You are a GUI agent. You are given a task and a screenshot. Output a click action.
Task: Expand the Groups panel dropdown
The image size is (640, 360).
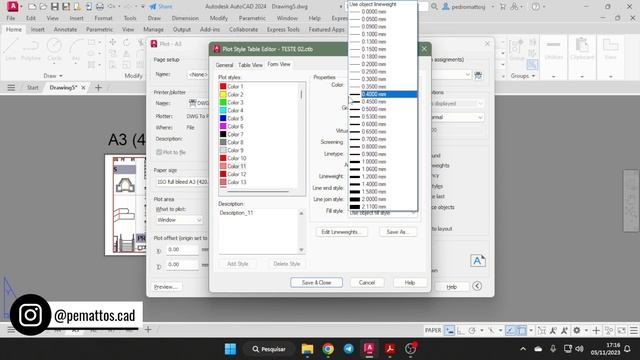(x=523, y=76)
